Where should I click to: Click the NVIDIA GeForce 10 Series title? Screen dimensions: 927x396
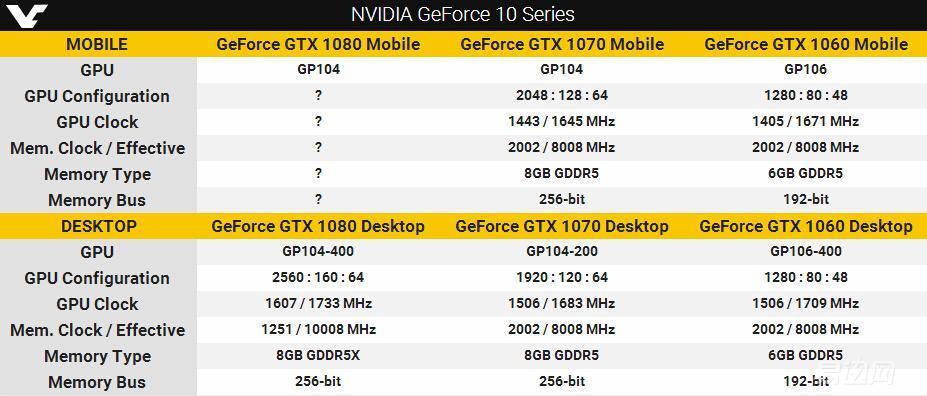click(x=463, y=14)
